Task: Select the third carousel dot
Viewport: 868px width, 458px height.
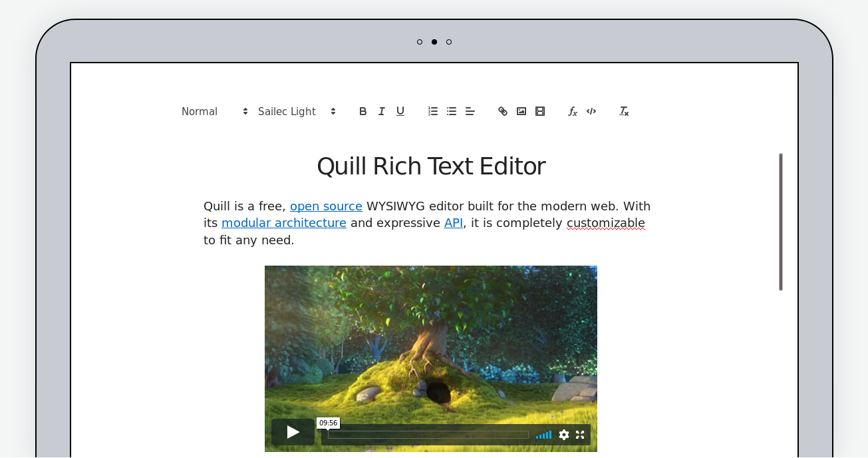Action: coord(449,42)
